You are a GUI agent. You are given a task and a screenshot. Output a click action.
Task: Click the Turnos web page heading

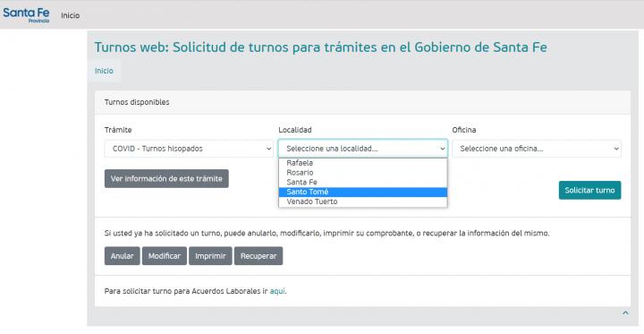pyautogui.click(x=320, y=47)
